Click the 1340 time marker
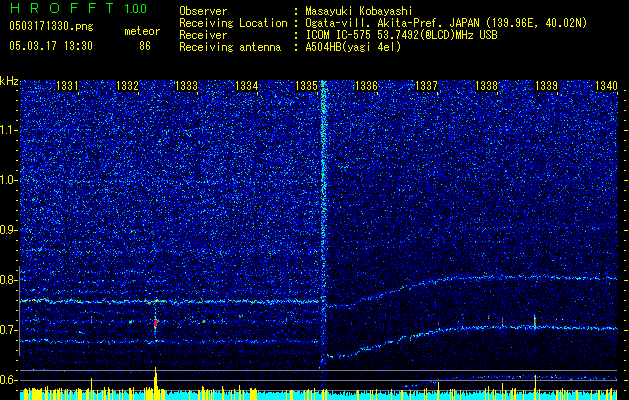Screen dimensions: 629x400 (x=606, y=85)
